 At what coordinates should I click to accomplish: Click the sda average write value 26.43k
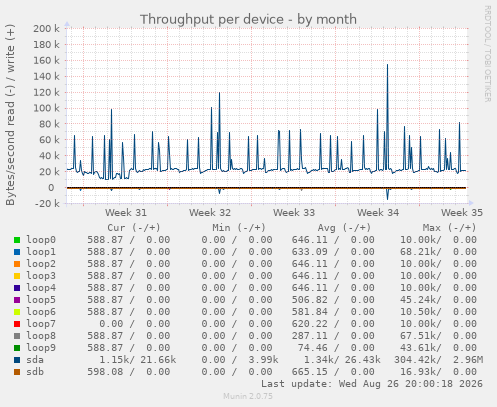[x=362, y=360]
